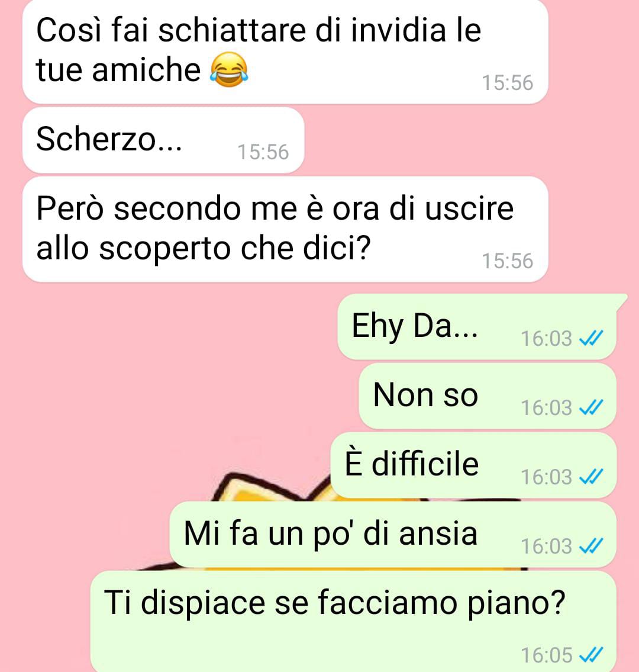Screen dimensions: 639x672
Task: Tap the read receipt ticks at 16:05
Action: [590, 655]
